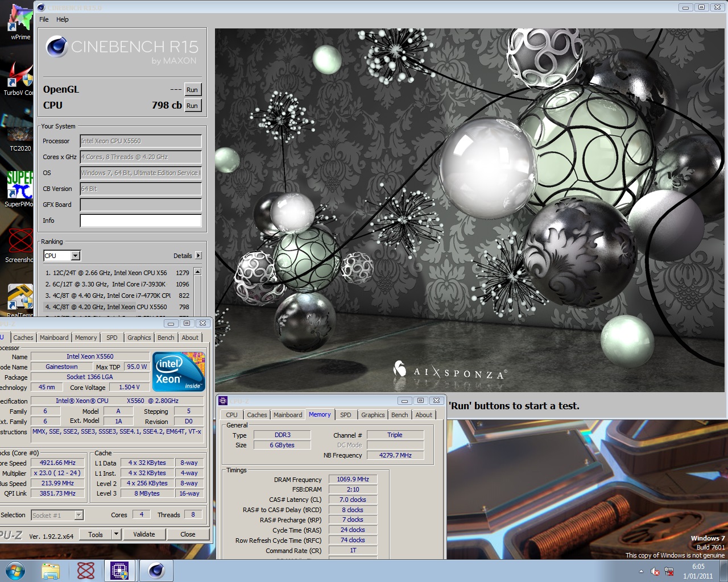Switch to Mainboard tab in Memory CPU-Z window

coord(288,415)
